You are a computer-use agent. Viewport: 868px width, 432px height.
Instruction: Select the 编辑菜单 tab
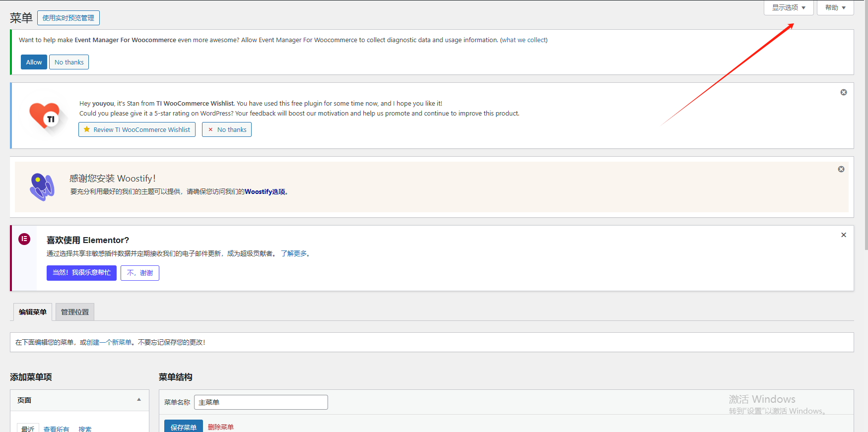[x=33, y=312]
